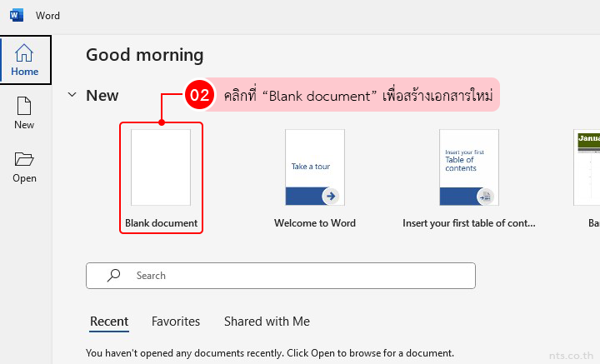Screen dimensions: 600x364
Task: Click the "New" section heading text
Action: (102, 95)
